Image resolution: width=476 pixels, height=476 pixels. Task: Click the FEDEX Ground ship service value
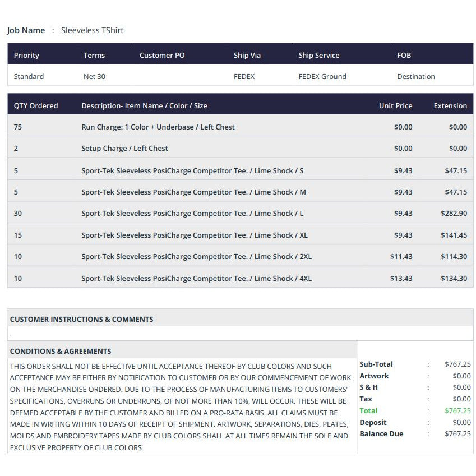coord(322,76)
